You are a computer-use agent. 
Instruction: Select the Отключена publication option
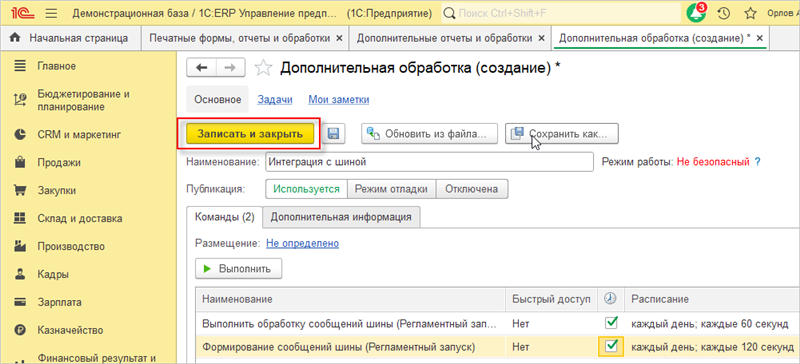tap(472, 189)
